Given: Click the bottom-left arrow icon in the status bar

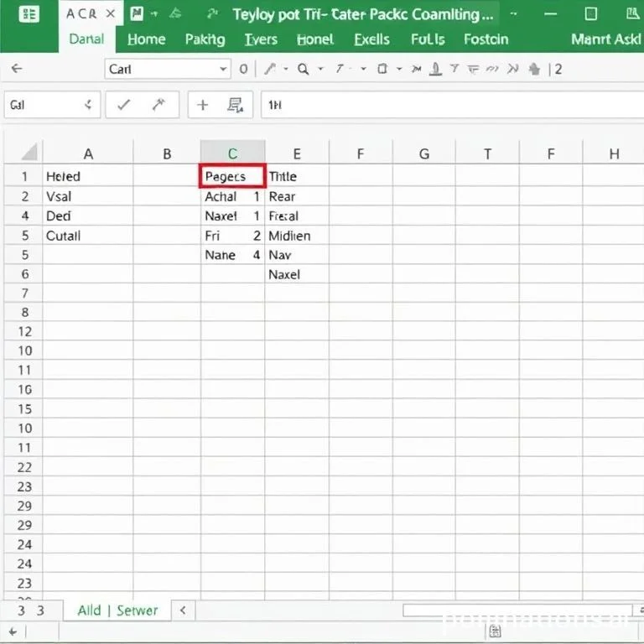Looking at the screenshot, I should [x=13, y=631].
